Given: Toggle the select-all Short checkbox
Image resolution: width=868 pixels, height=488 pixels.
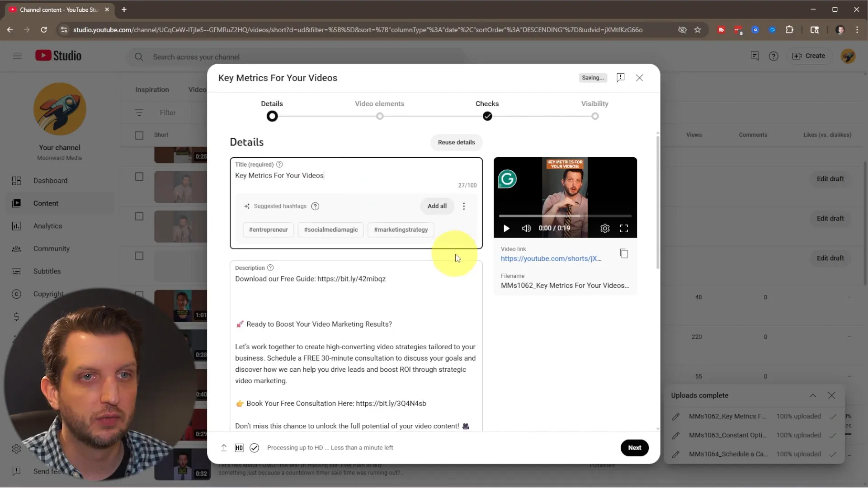Looking at the screenshot, I should pos(139,136).
